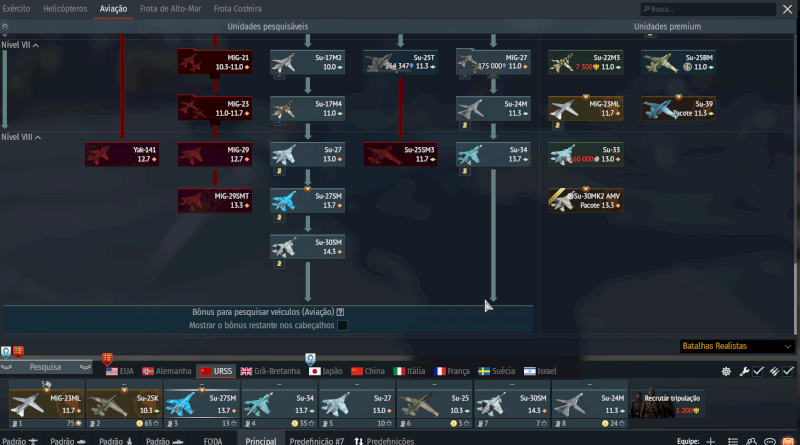Switch to the França nation
Image resolution: width=800 pixels, height=445 pixels.
point(452,371)
